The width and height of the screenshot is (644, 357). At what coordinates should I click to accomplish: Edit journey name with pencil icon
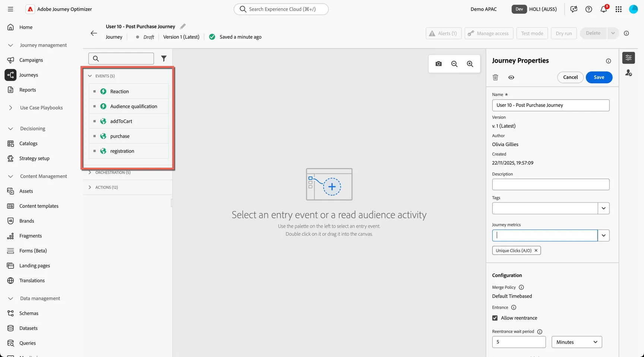[183, 26]
